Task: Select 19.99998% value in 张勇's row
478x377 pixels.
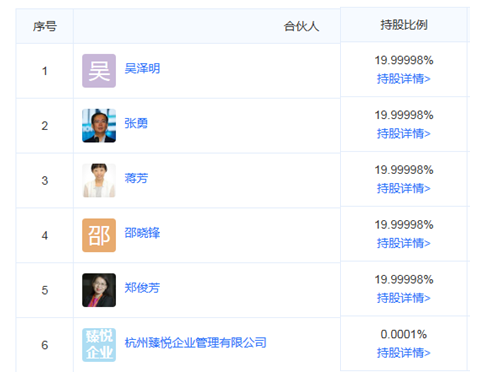Action: click(x=404, y=115)
